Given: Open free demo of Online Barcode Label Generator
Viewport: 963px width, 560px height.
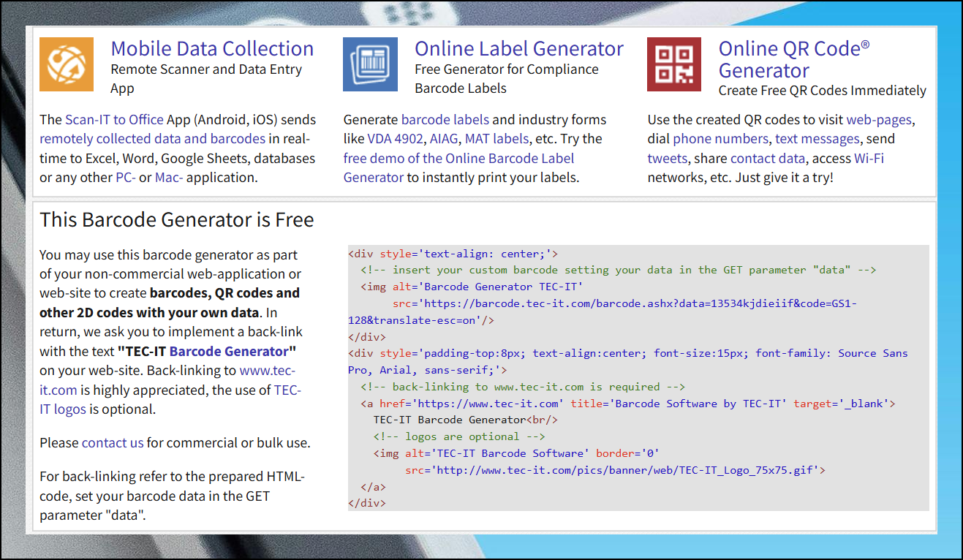Looking at the screenshot, I should pyautogui.click(x=459, y=168).
